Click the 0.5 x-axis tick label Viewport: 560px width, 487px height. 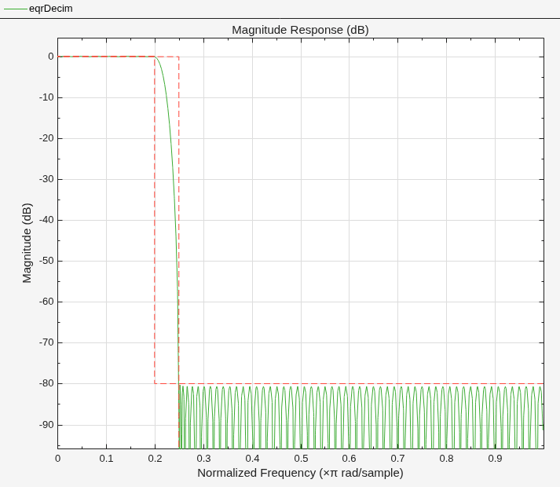tap(301, 458)
